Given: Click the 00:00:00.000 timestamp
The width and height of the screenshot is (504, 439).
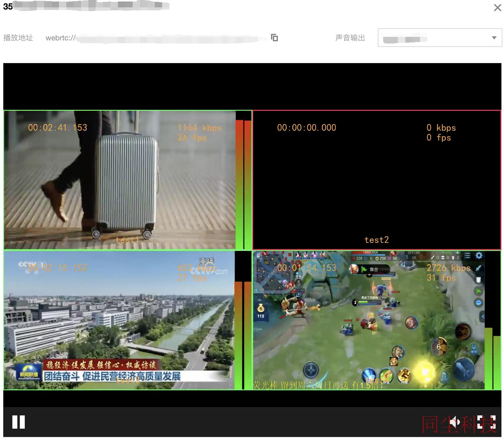Looking at the screenshot, I should [307, 128].
